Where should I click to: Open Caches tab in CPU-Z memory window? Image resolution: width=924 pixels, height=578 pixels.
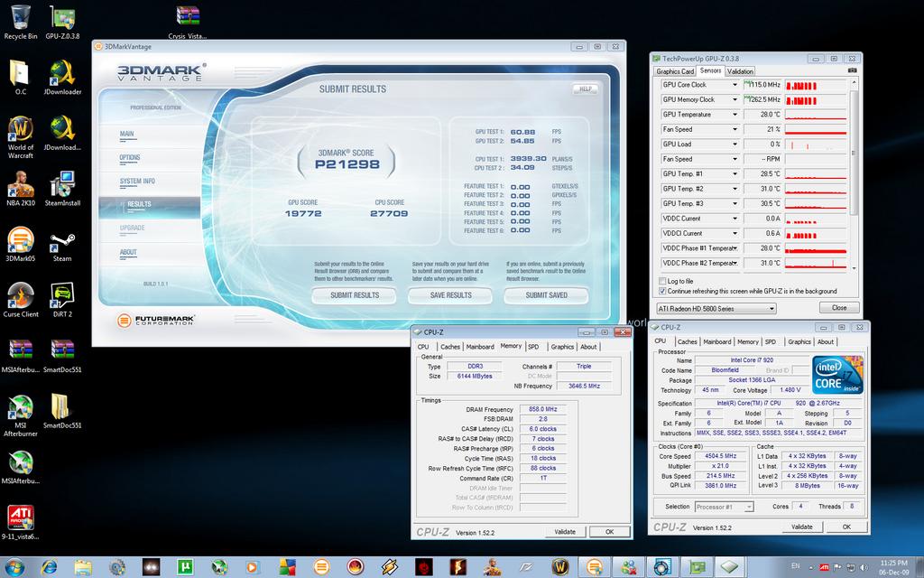449,347
